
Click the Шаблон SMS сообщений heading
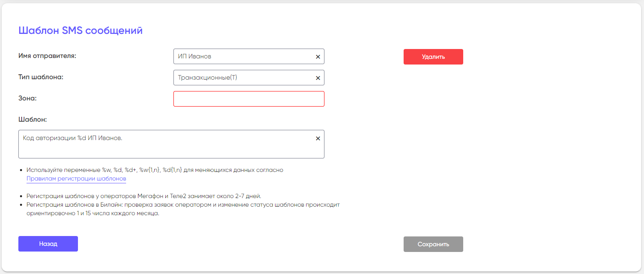(80, 31)
